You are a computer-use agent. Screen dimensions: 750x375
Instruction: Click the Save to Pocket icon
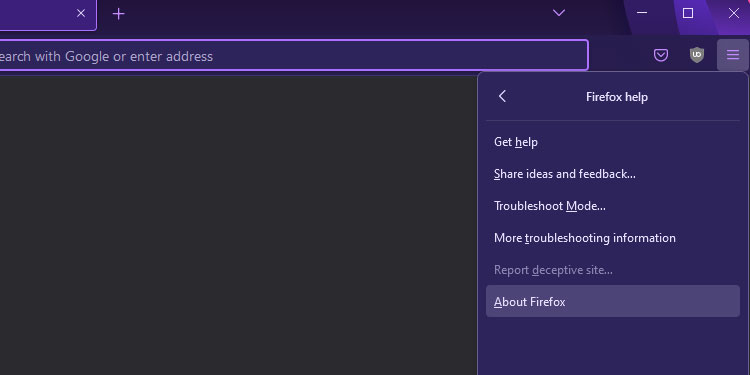[x=661, y=55]
